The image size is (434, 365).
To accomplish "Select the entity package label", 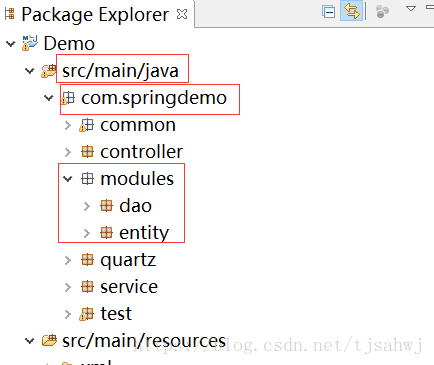I will pyautogui.click(x=144, y=233).
